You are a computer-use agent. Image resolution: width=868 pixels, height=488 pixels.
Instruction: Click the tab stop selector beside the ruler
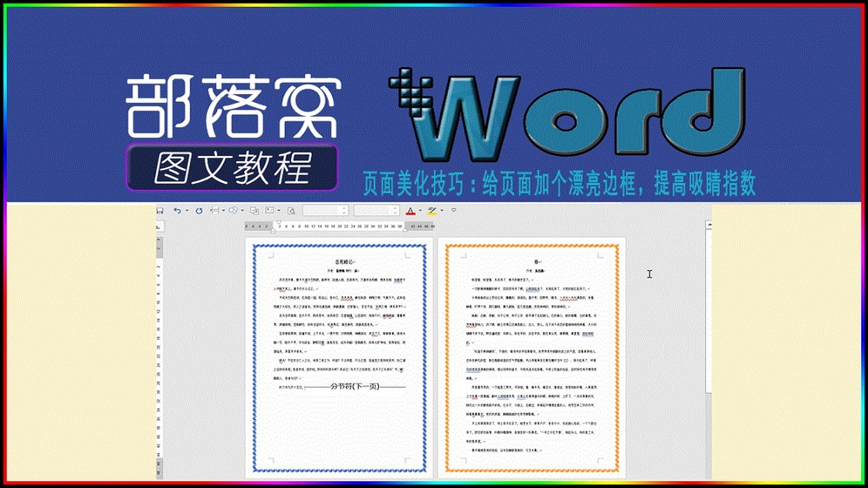pyautogui.click(x=160, y=226)
